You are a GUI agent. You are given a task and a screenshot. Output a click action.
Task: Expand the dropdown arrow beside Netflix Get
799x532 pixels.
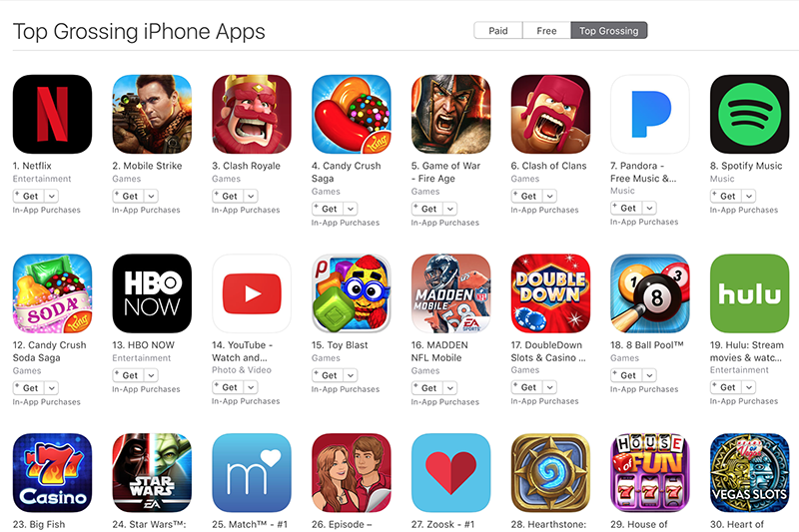[52, 196]
